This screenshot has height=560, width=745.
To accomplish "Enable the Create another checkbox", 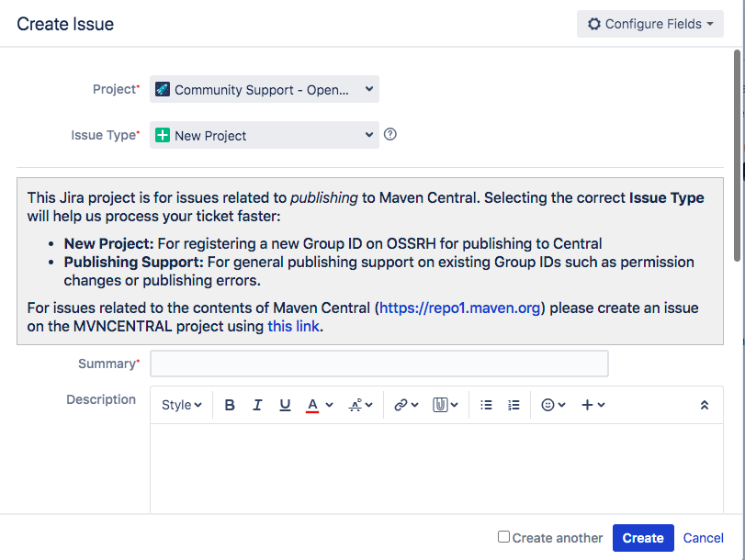I will pos(503,537).
